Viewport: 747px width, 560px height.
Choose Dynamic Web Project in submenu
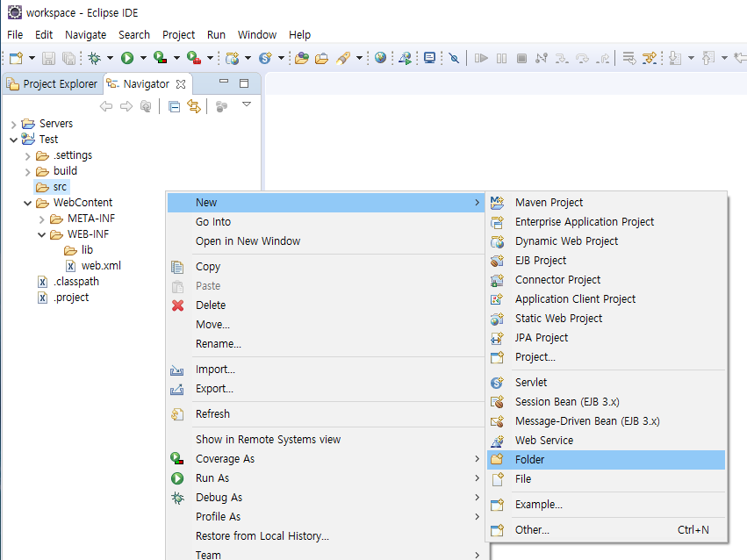[x=606, y=241]
